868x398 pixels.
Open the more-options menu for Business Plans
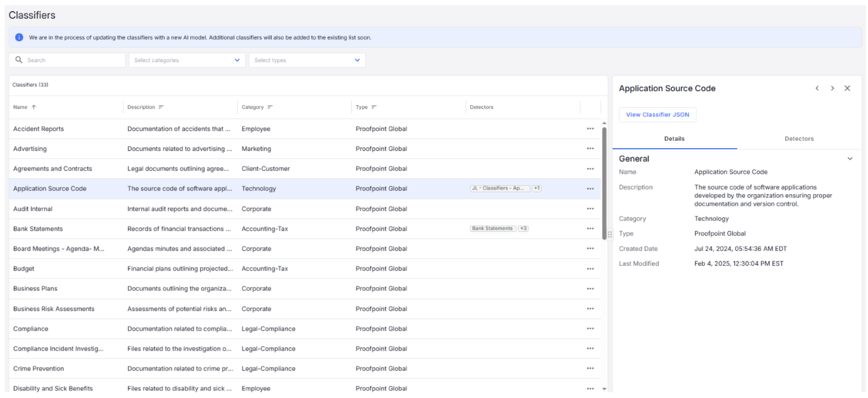pos(590,289)
